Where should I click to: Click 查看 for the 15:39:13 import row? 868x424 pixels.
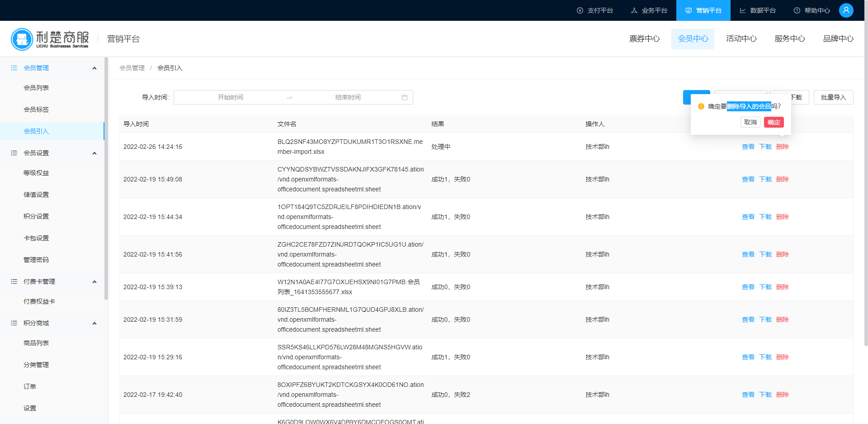(748, 287)
